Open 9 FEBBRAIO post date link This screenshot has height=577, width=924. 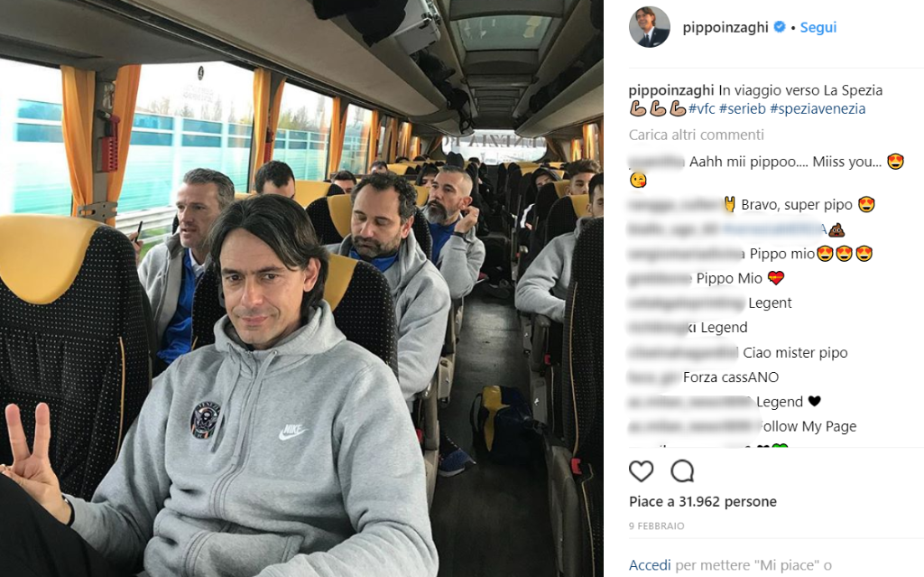[x=657, y=526]
